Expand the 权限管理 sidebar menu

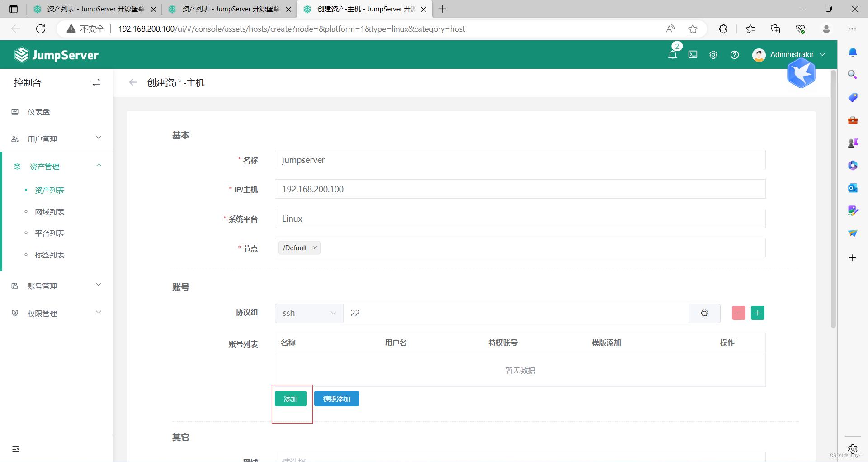(57, 314)
